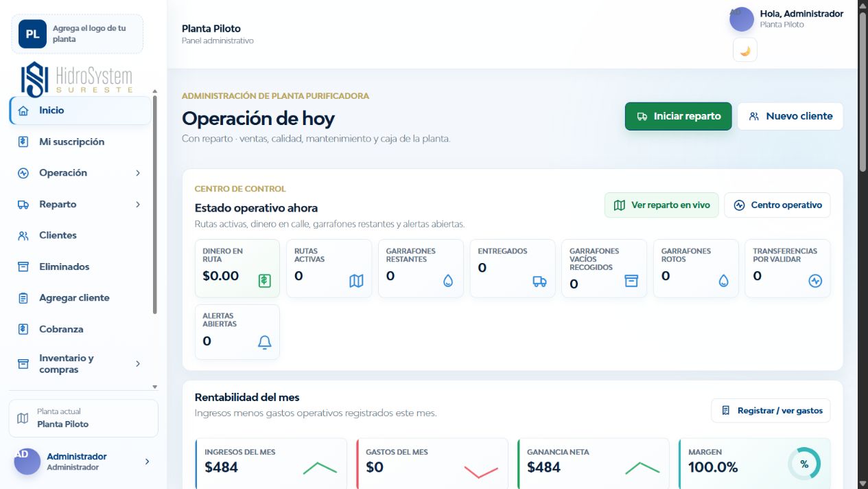Click the PL logo placeholder badge
868x489 pixels.
click(32, 34)
